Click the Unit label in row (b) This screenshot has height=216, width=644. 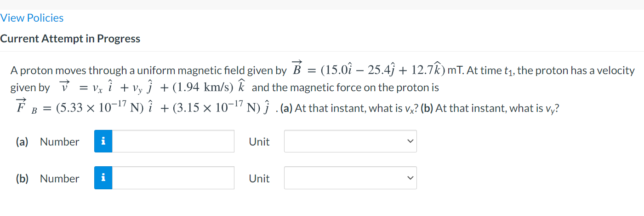point(259,179)
